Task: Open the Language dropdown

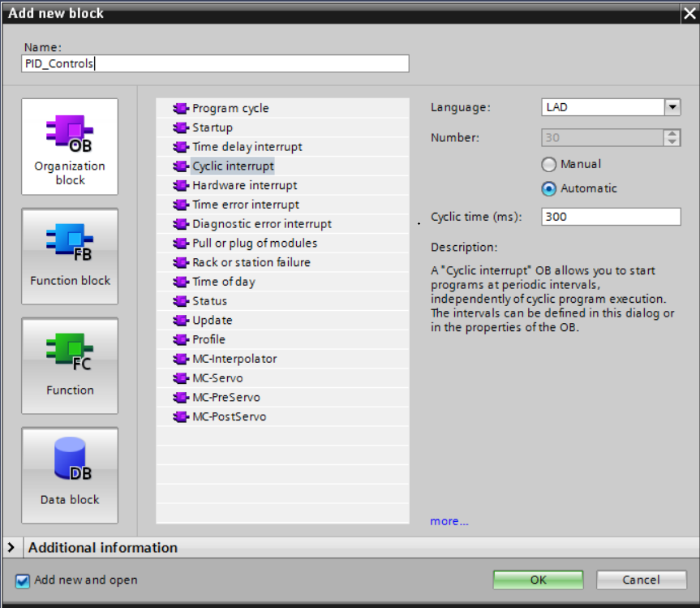Action: (672, 107)
